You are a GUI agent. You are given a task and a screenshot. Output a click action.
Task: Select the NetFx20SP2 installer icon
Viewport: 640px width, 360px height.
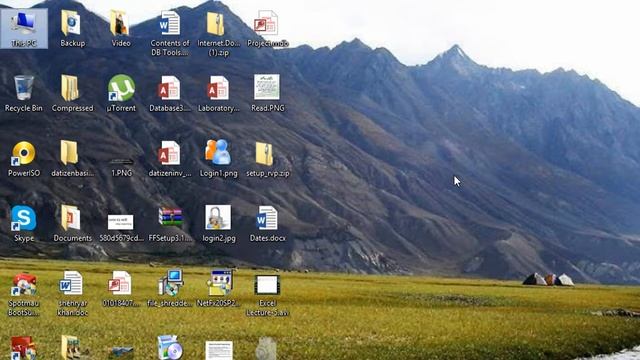click(x=218, y=288)
